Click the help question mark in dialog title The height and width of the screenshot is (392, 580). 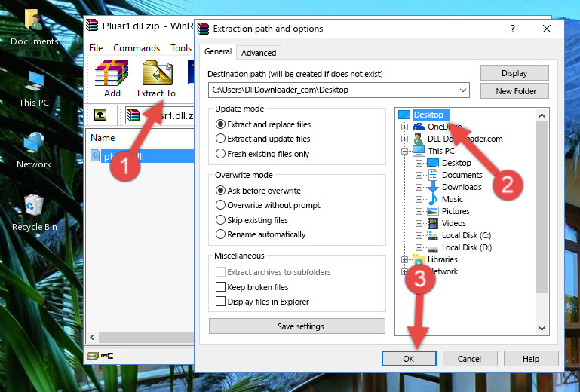coord(513,29)
